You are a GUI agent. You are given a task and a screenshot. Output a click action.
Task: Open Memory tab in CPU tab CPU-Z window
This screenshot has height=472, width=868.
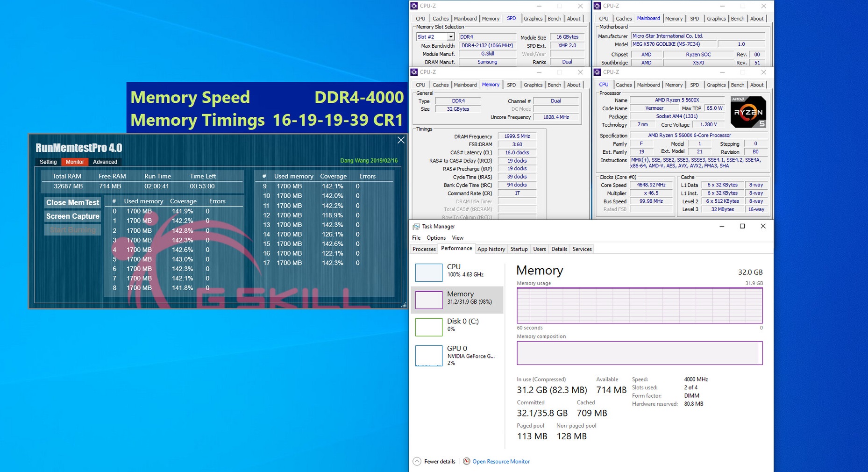click(x=674, y=85)
